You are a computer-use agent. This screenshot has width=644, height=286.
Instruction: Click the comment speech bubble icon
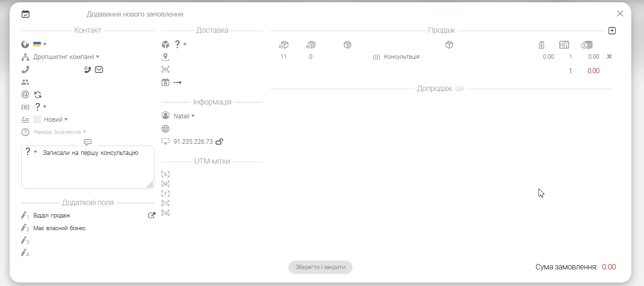[x=88, y=143]
